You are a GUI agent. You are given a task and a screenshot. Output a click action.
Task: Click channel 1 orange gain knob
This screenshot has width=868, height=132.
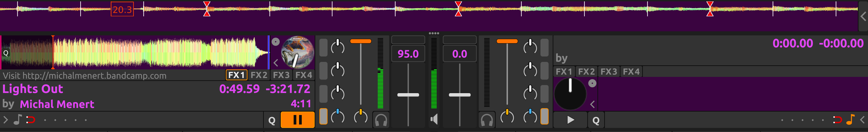[x=361, y=116]
